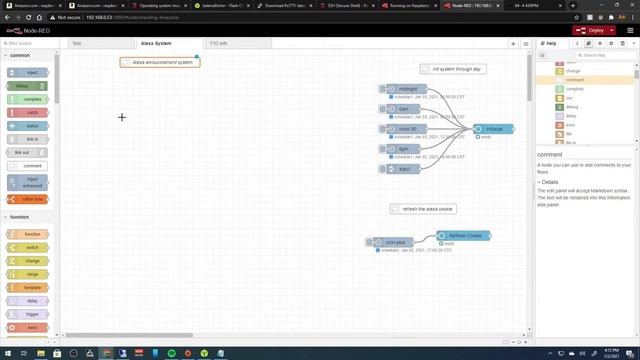Image resolution: width=640 pixels, height=360 pixels.
Task: Switch to the Test flow tab
Action: click(101, 43)
